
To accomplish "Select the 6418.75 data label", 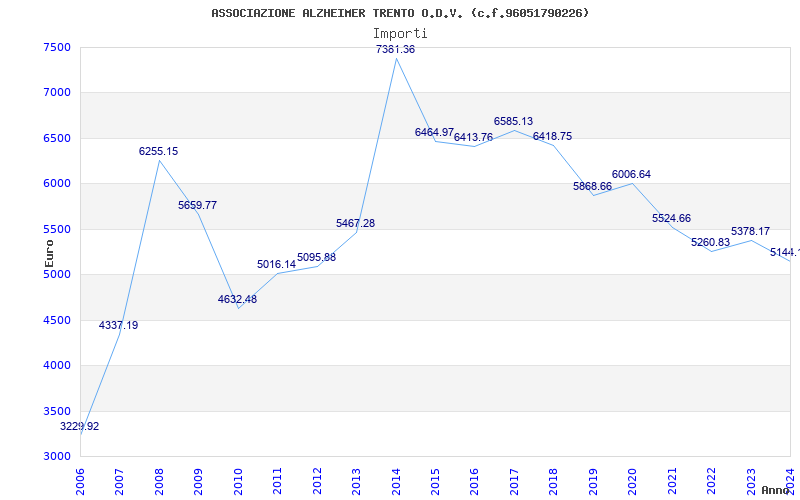I will (553, 137).
